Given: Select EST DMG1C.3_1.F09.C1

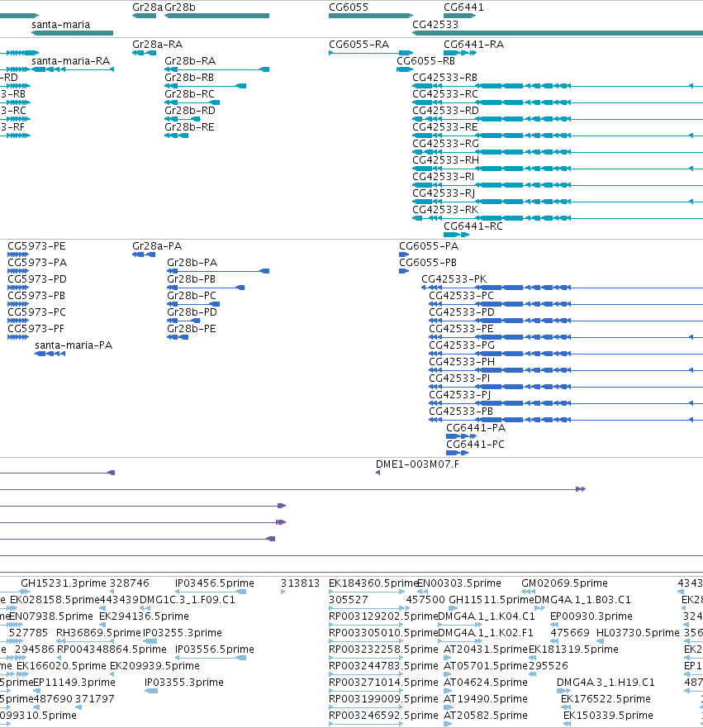Looking at the screenshot, I should coord(188,600).
